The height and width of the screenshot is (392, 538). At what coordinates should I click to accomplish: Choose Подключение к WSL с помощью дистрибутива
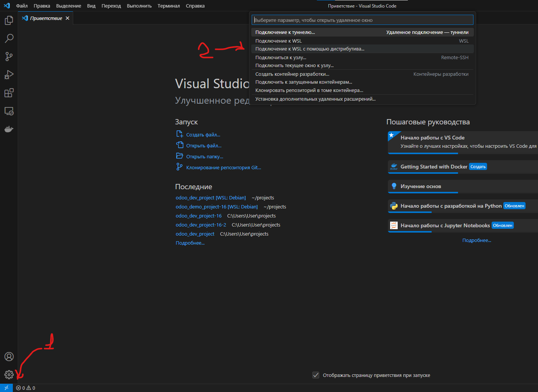click(x=363, y=49)
